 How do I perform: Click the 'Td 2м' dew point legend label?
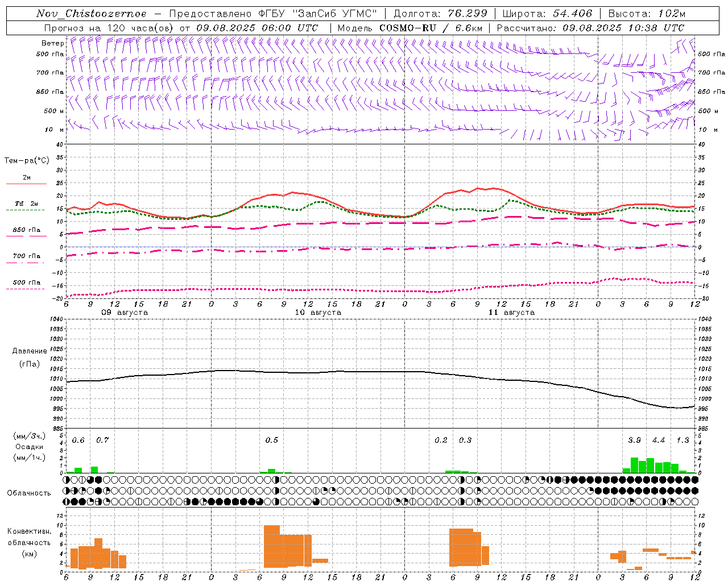tap(27, 203)
